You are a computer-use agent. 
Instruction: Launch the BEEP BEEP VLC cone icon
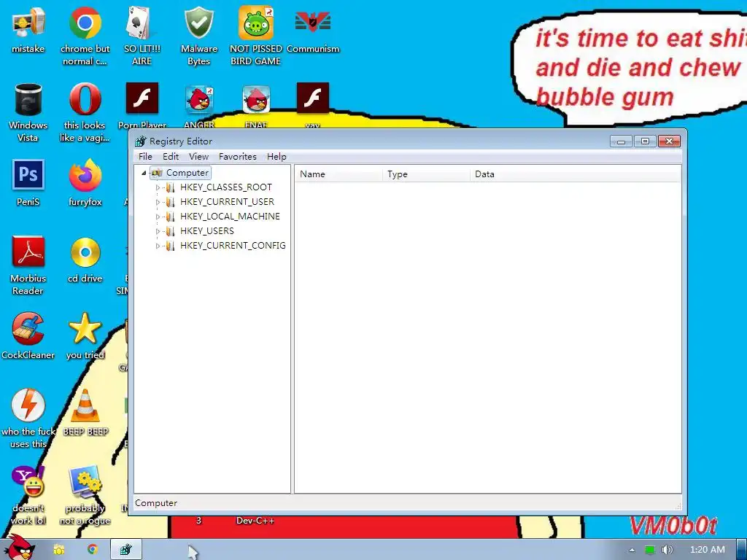(x=85, y=413)
